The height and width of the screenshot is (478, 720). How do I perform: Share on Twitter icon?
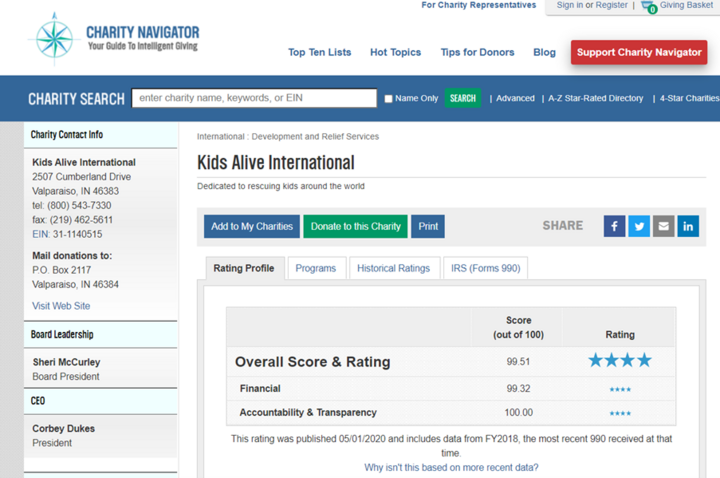(639, 226)
